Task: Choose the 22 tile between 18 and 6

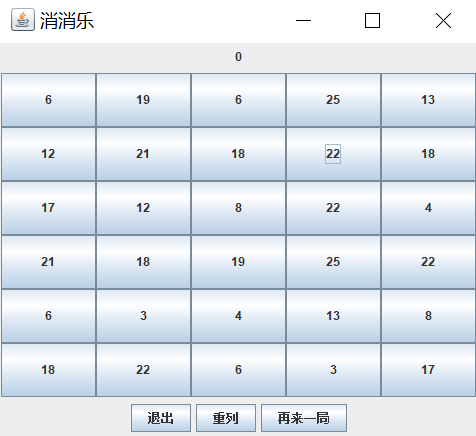Action: [x=143, y=370]
